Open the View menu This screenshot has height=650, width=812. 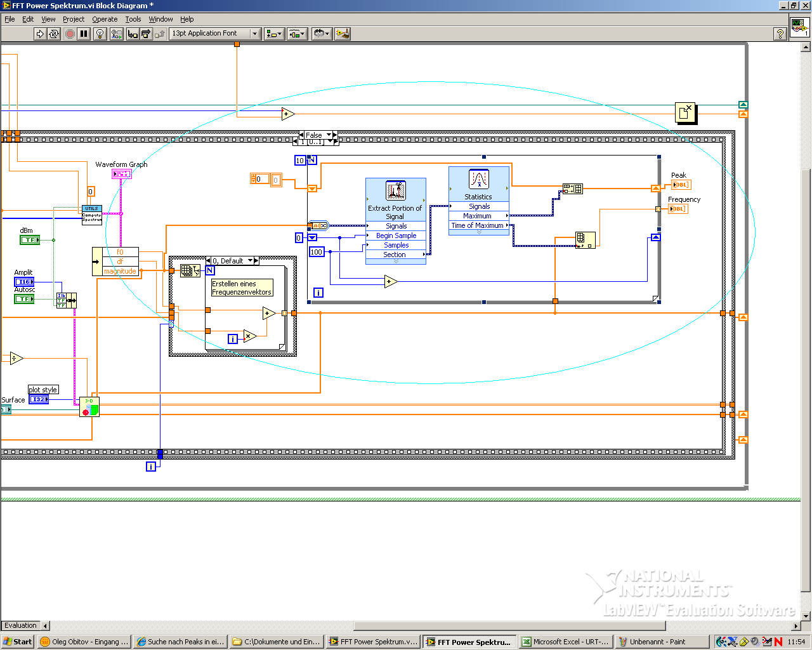48,19
